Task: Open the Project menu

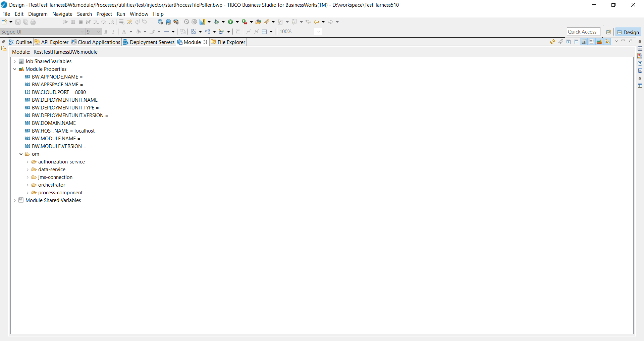Action: (x=104, y=14)
